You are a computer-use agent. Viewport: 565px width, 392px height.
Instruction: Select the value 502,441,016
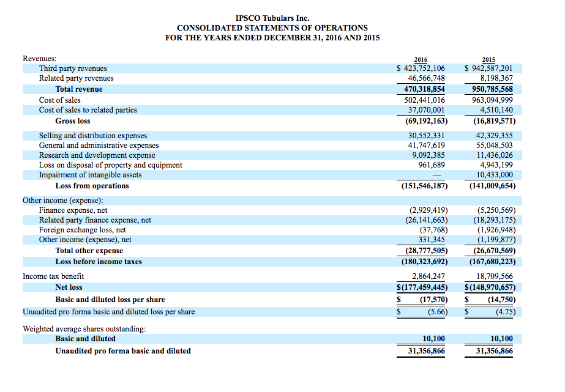pos(424,100)
